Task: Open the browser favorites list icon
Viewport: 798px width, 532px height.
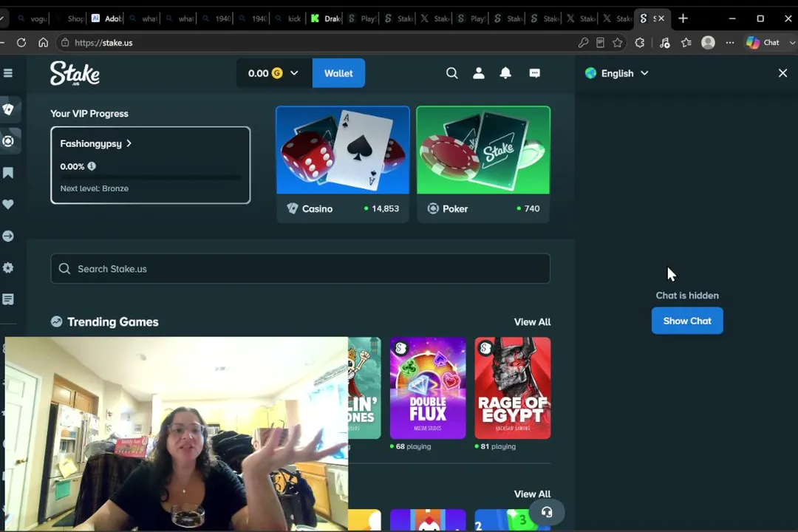Action: (686, 43)
